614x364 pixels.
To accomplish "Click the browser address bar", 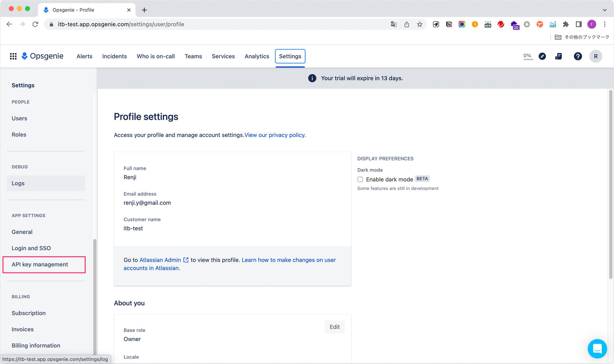I will point(217,24).
